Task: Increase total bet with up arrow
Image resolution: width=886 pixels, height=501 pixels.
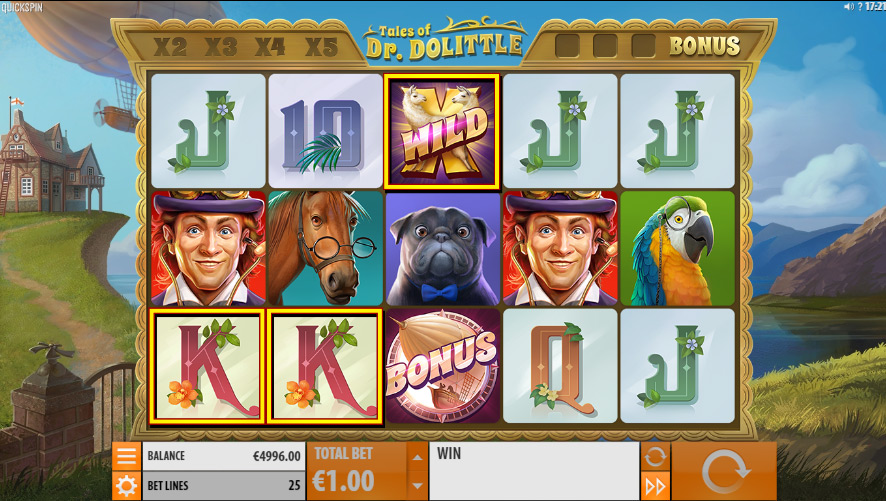Action: (417, 457)
